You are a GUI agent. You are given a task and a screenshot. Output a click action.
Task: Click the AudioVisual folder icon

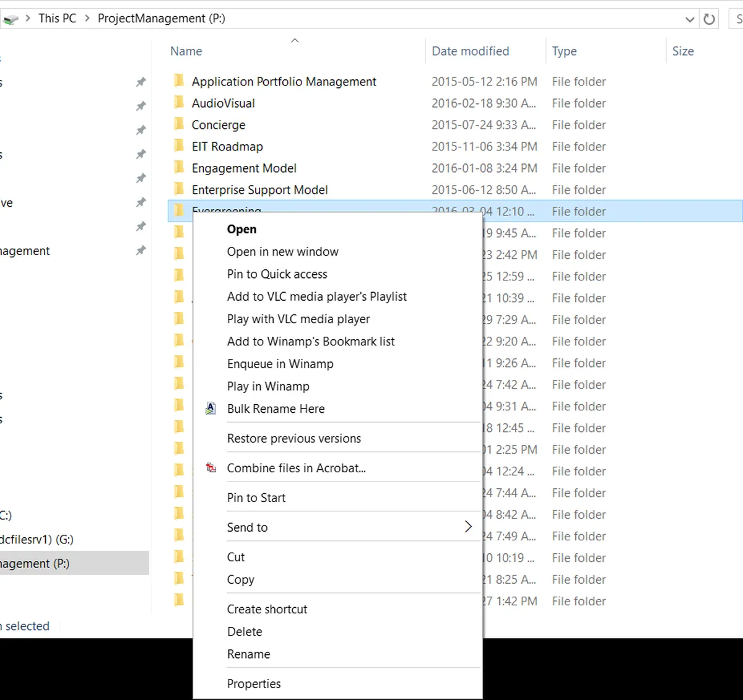pos(179,103)
